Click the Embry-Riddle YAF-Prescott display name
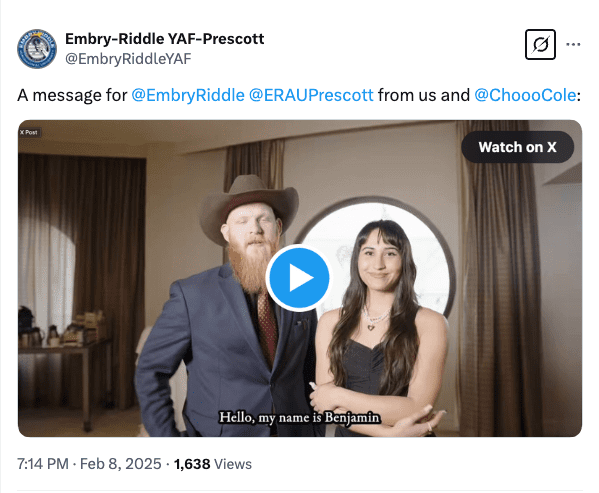Viewport: 599px width, 493px height. (165, 39)
